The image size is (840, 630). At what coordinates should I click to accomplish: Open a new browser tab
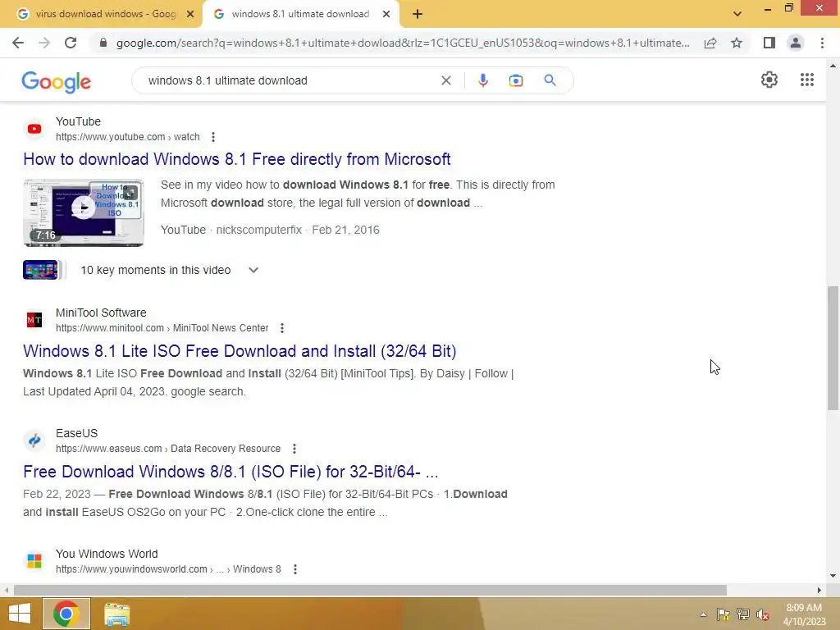click(418, 15)
